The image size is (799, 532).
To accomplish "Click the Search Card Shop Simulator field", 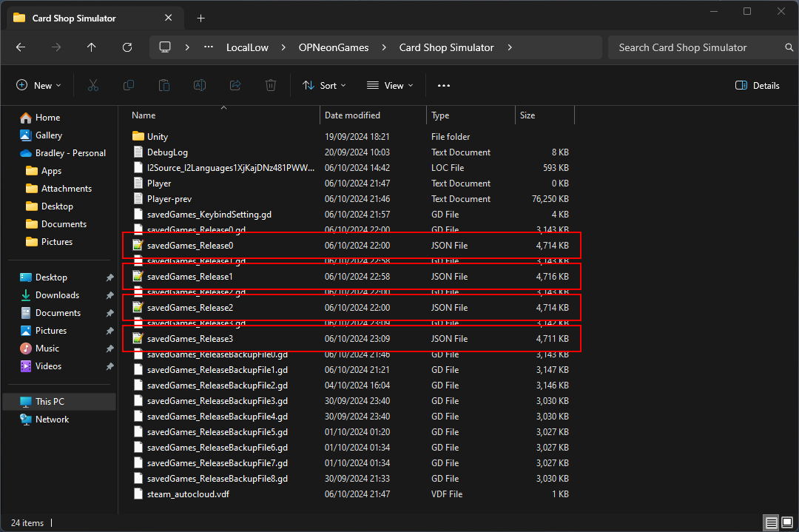I will tap(695, 47).
